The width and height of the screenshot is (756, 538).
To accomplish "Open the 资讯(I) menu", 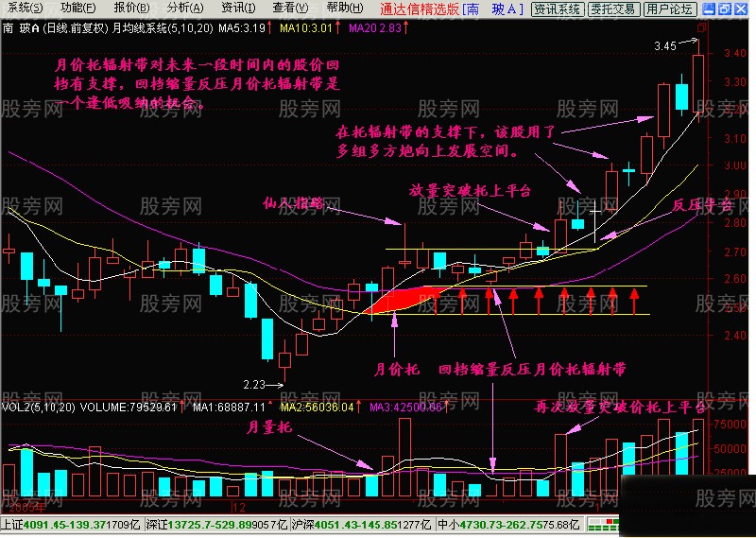I will pos(238,8).
